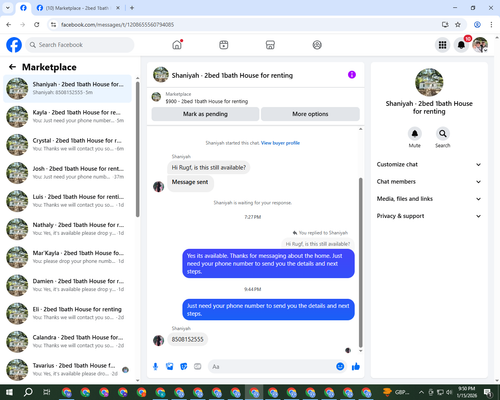The height and width of the screenshot is (400, 500).
Task: Open the Windows notification center
Action: 488,392
